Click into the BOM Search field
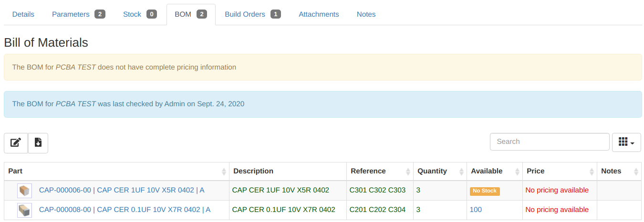644x222 pixels. (x=549, y=141)
